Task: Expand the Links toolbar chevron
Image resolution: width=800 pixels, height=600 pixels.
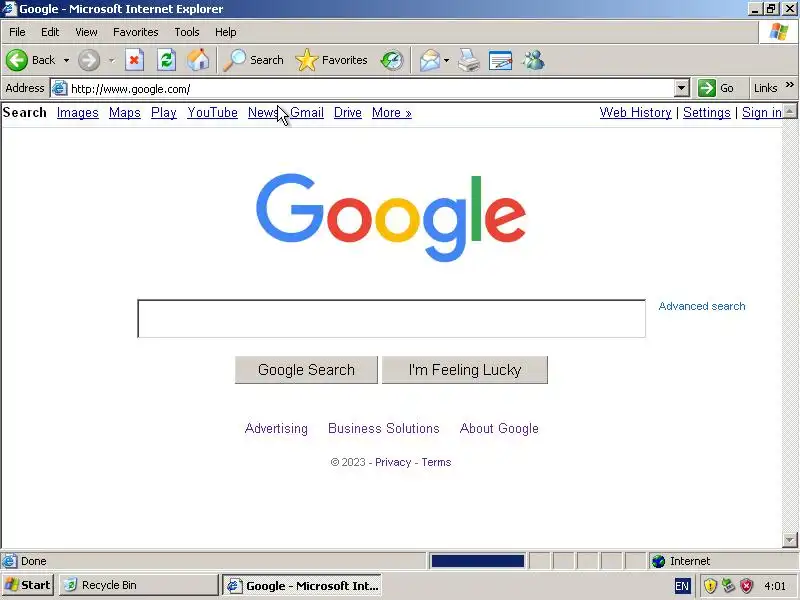Action: click(x=790, y=85)
